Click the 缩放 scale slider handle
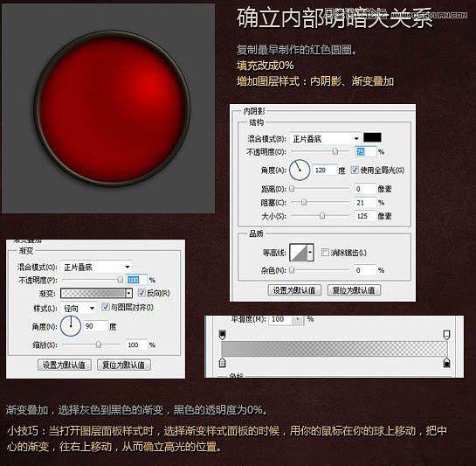Image resolution: width=476 pixels, height=466 pixels. 99,344
